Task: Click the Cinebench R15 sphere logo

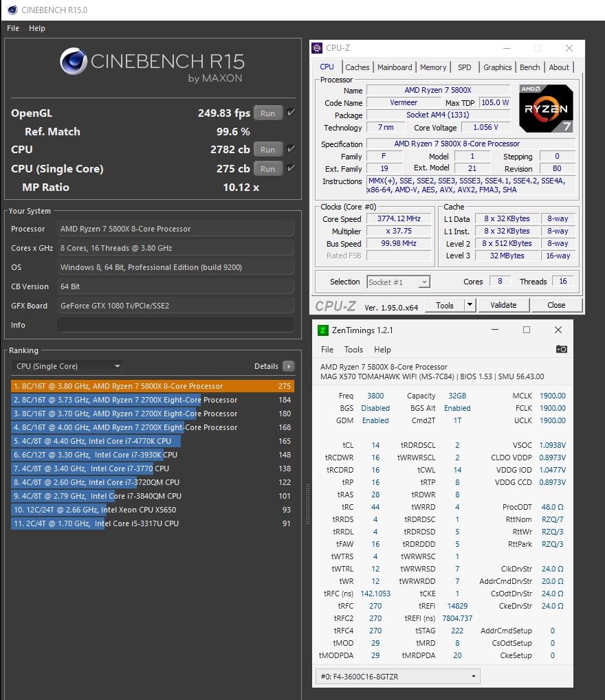Action: 74,61
